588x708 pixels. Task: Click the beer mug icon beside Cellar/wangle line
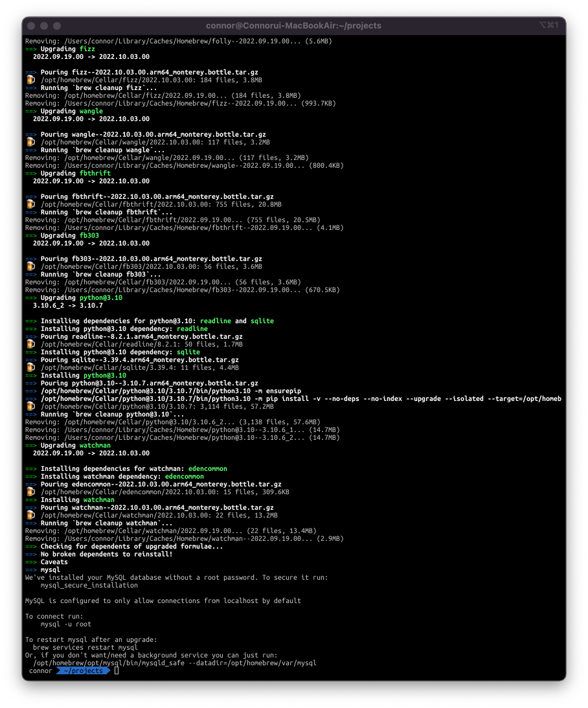point(30,143)
